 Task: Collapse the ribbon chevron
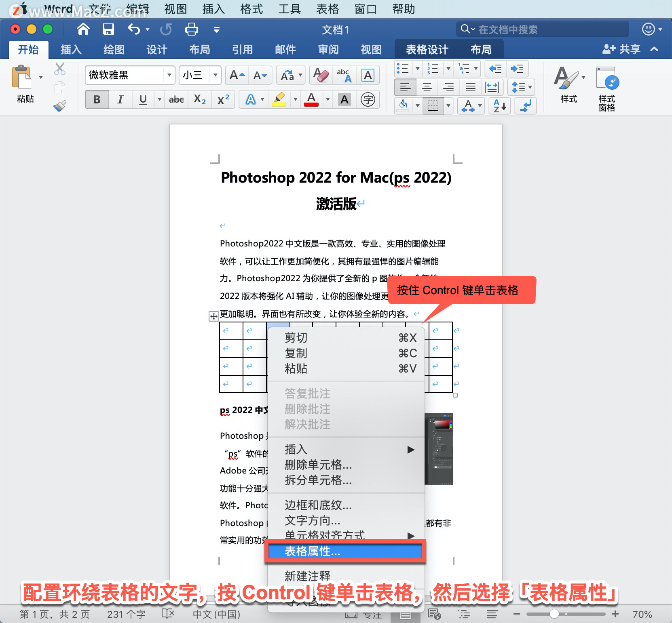point(654,49)
